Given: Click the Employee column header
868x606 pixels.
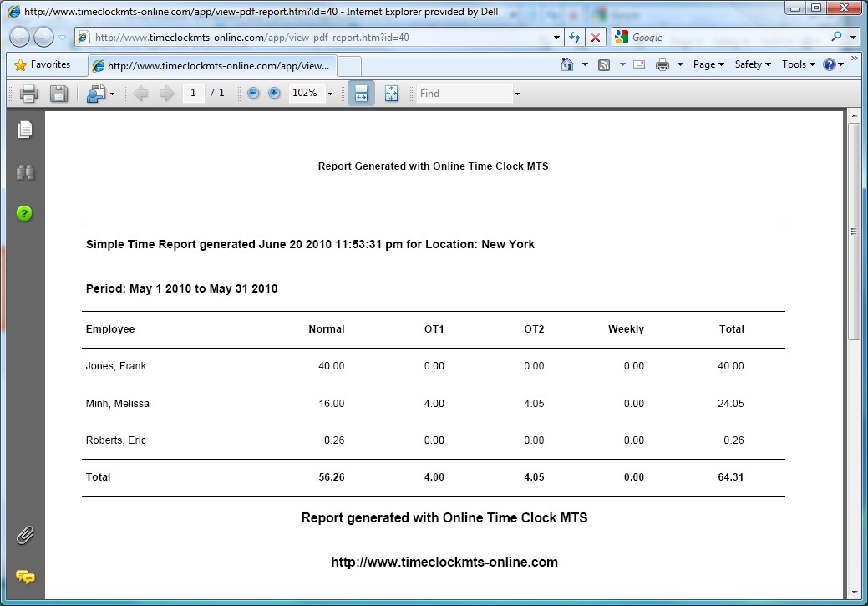Looking at the screenshot, I should coord(110,329).
